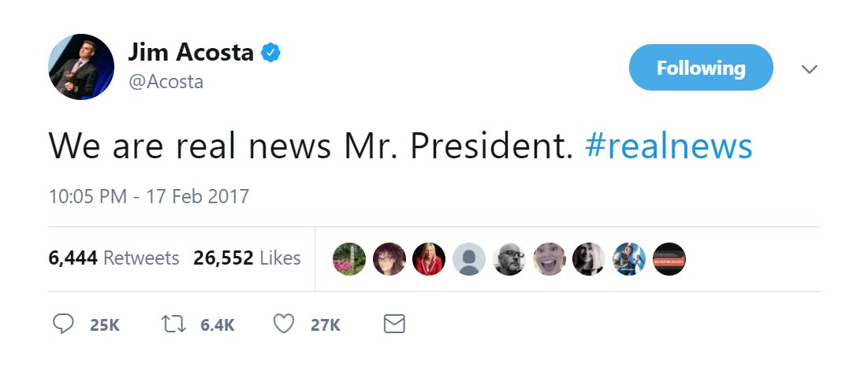Click the blue verified badge
The height and width of the screenshot is (367, 868).
pyautogui.click(x=272, y=54)
